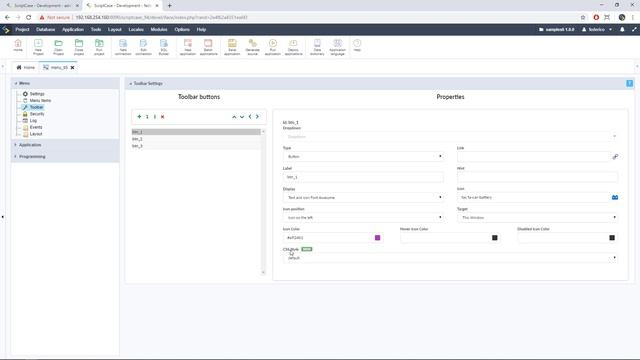Open the Tools menu
The image size is (640, 360).
(96, 29)
